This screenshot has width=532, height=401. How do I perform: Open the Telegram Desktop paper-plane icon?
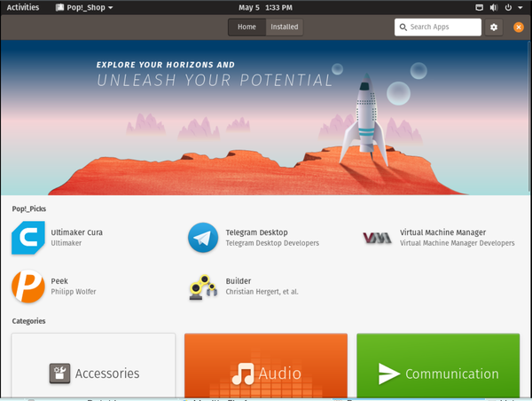click(203, 238)
